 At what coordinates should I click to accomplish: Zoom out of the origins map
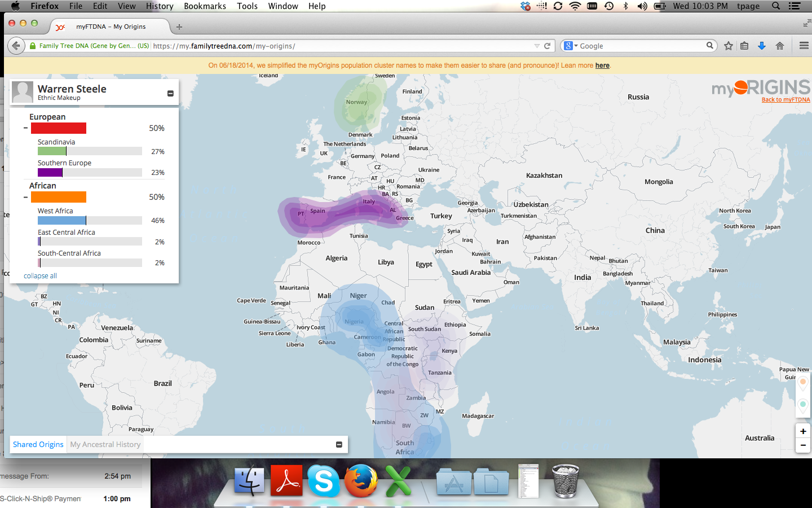point(803,445)
